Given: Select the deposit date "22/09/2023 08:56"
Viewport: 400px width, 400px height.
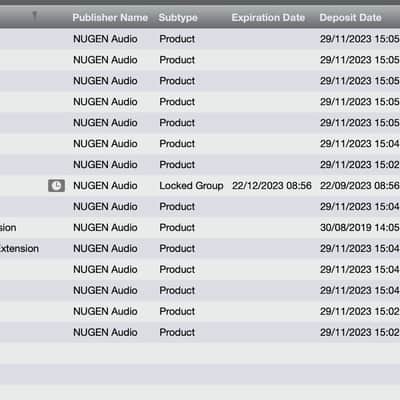Looking at the screenshot, I should click(360, 186).
